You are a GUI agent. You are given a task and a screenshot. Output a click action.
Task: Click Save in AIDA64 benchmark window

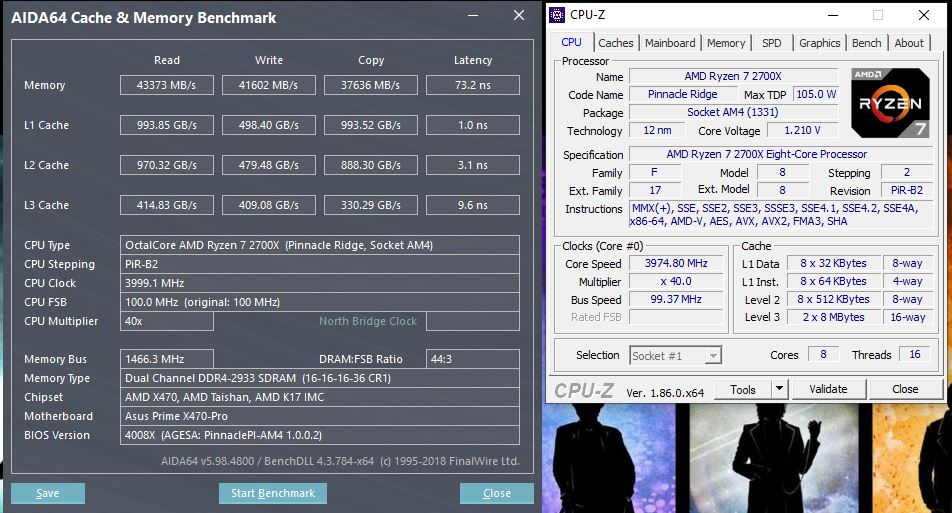tap(47, 494)
